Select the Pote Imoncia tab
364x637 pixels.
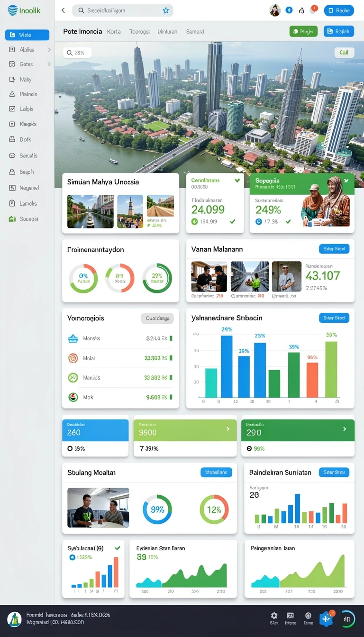pos(82,31)
